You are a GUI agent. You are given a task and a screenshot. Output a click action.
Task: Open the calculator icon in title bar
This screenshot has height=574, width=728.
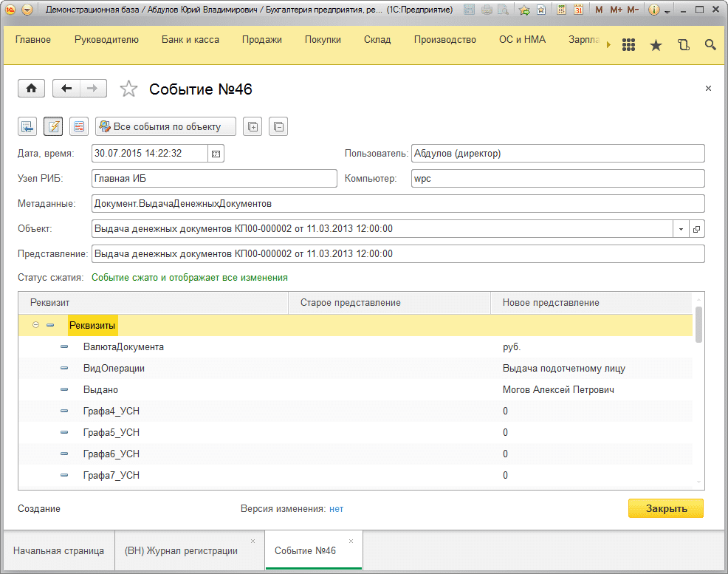562,10
